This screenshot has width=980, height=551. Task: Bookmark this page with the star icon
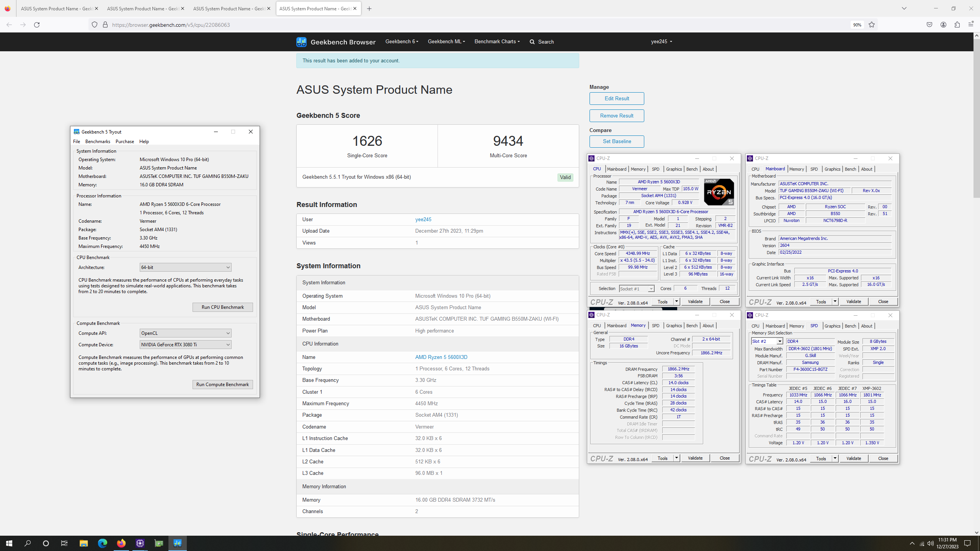872,25
